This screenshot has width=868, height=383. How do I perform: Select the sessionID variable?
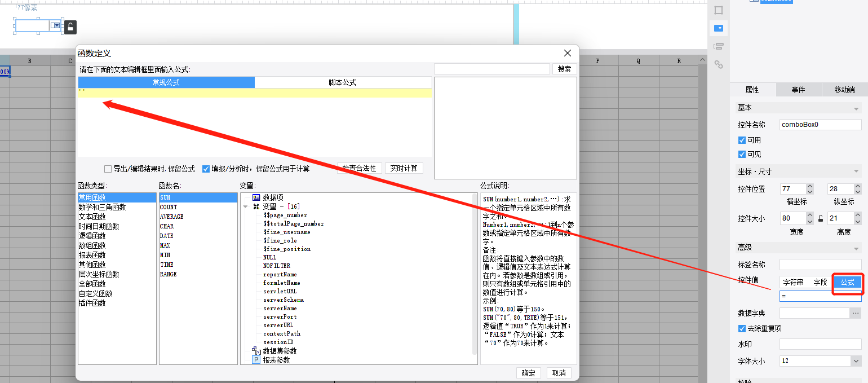(x=278, y=342)
